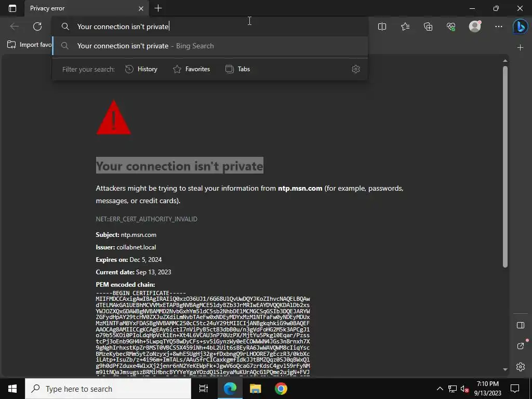Go back with the back arrow
Screen dimensions: 532x399
[x=14, y=26]
